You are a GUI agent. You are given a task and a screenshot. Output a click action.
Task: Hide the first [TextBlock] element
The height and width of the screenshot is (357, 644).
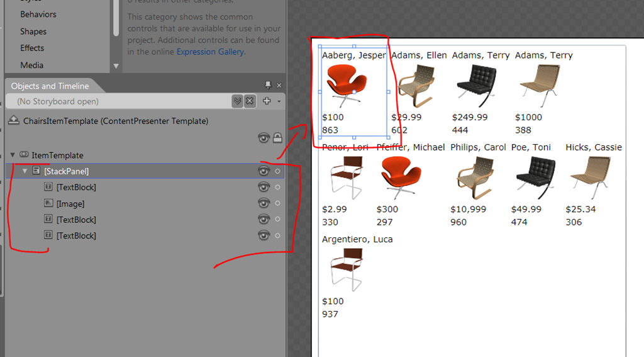tap(264, 187)
